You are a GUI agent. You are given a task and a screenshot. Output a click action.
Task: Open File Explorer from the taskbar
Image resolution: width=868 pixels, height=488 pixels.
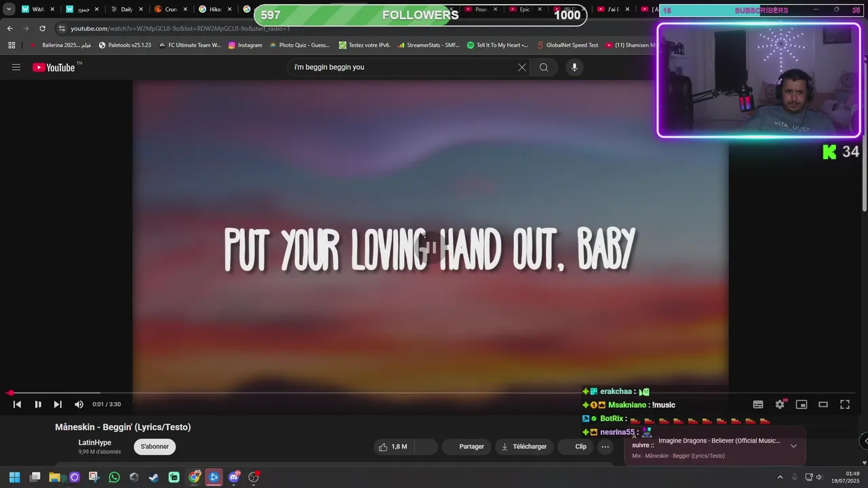55,477
